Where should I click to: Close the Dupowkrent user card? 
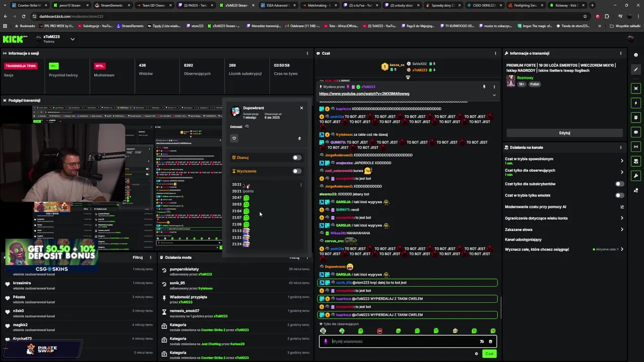[301, 108]
